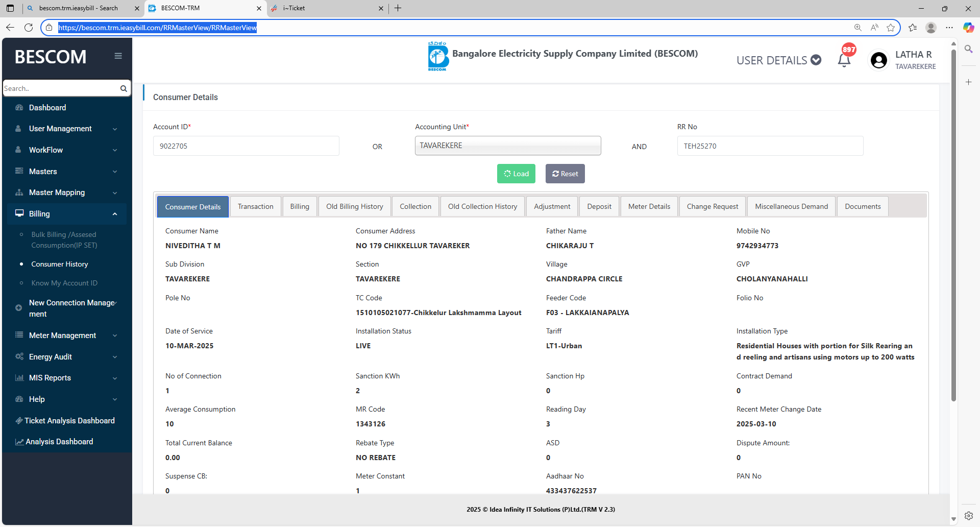This screenshot has width=980, height=527.
Task: Refresh the page with reload icon
Action: [29, 28]
